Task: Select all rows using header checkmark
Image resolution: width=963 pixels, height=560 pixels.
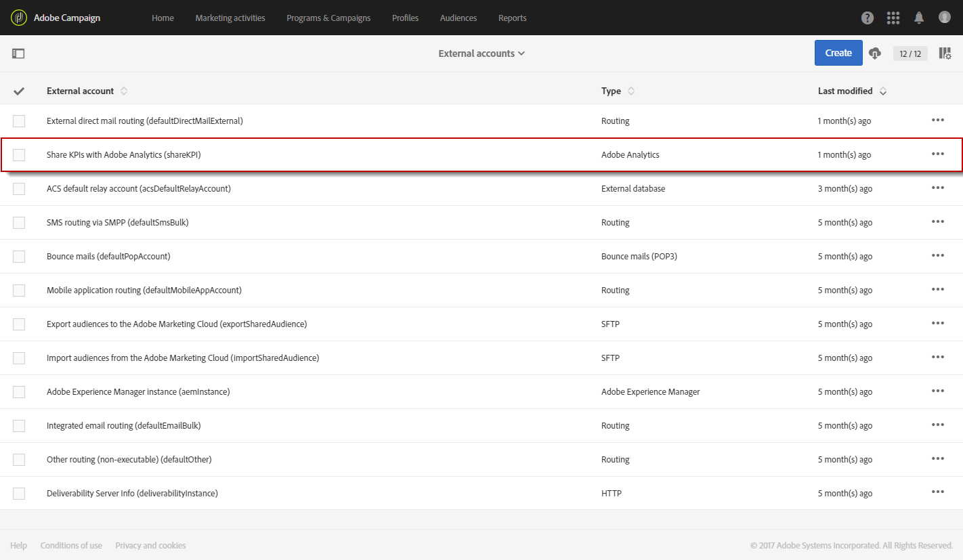Action: [x=19, y=91]
